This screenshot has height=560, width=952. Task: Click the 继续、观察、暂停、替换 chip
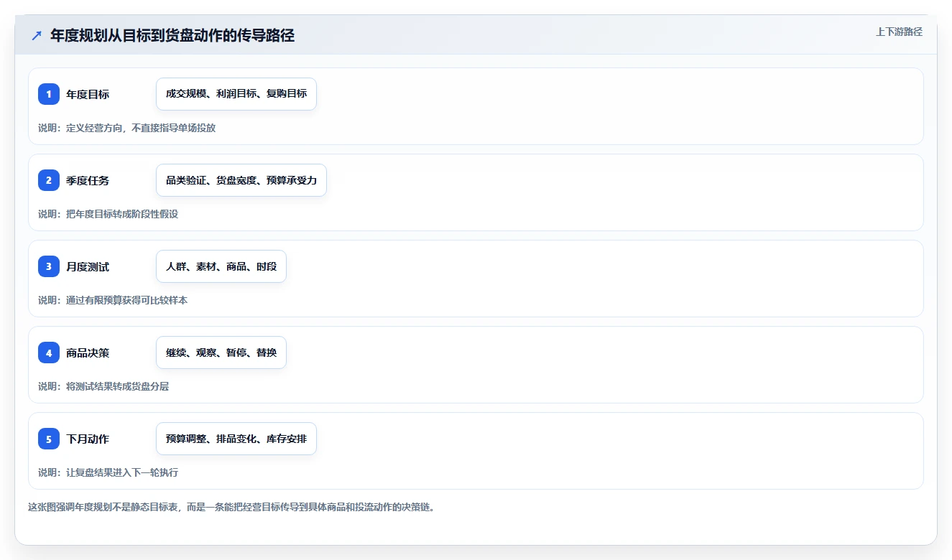coord(221,353)
